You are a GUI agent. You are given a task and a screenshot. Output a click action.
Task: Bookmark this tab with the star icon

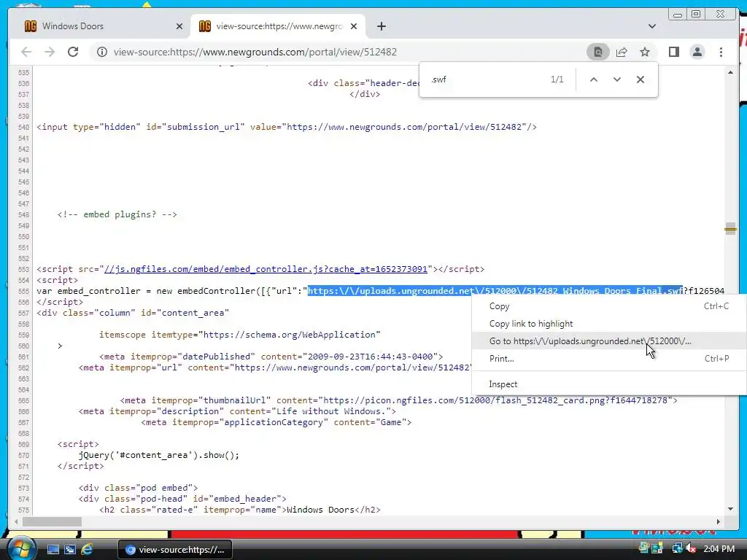pos(645,52)
